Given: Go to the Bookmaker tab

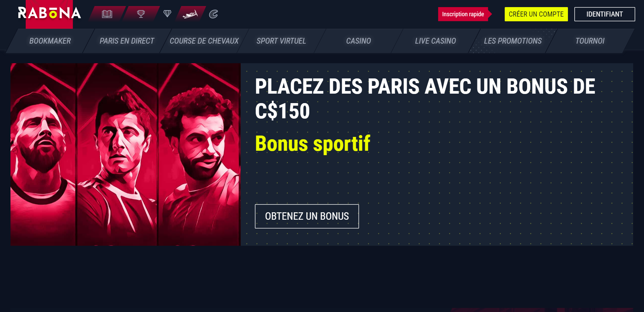Looking at the screenshot, I should pyautogui.click(x=50, y=41).
